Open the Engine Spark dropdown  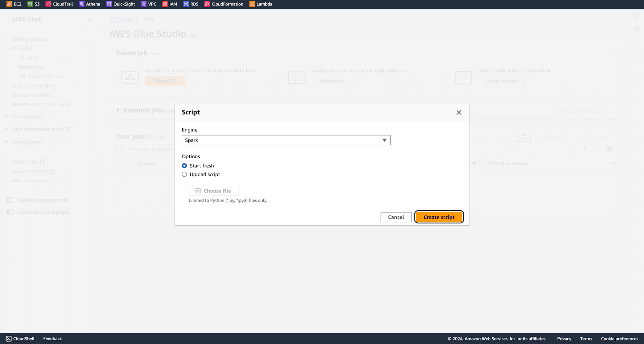pyautogui.click(x=286, y=140)
